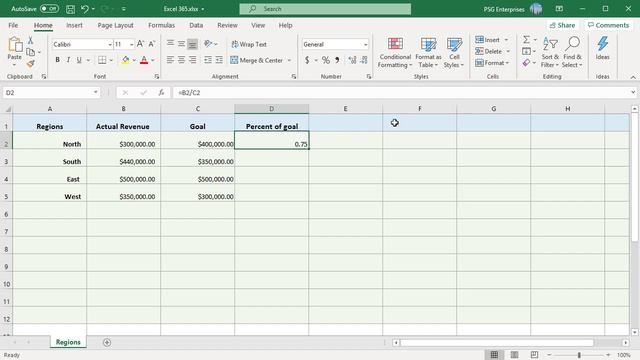Open the Data tab
Screen dimensions: 640x360
tap(196, 25)
